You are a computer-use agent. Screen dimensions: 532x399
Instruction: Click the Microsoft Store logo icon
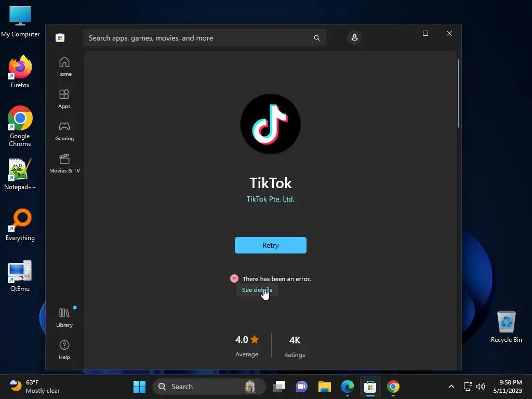coord(60,37)
